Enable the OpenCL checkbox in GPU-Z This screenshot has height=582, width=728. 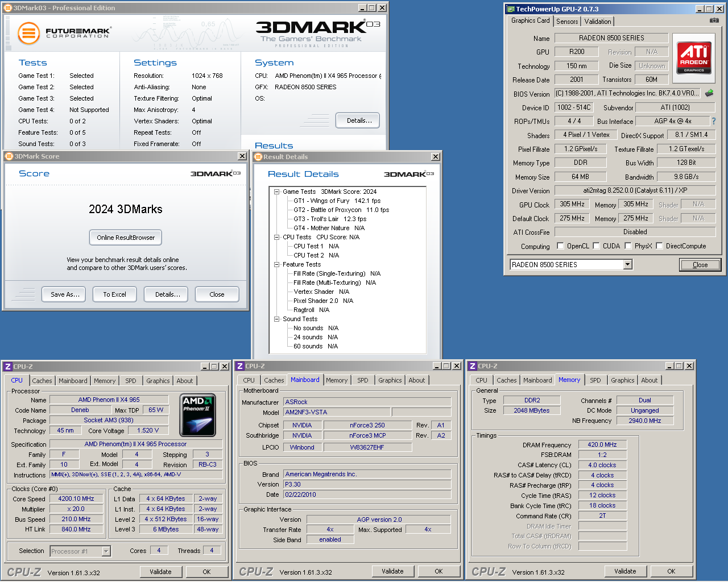pyautogui.click(x=560, y=246)
